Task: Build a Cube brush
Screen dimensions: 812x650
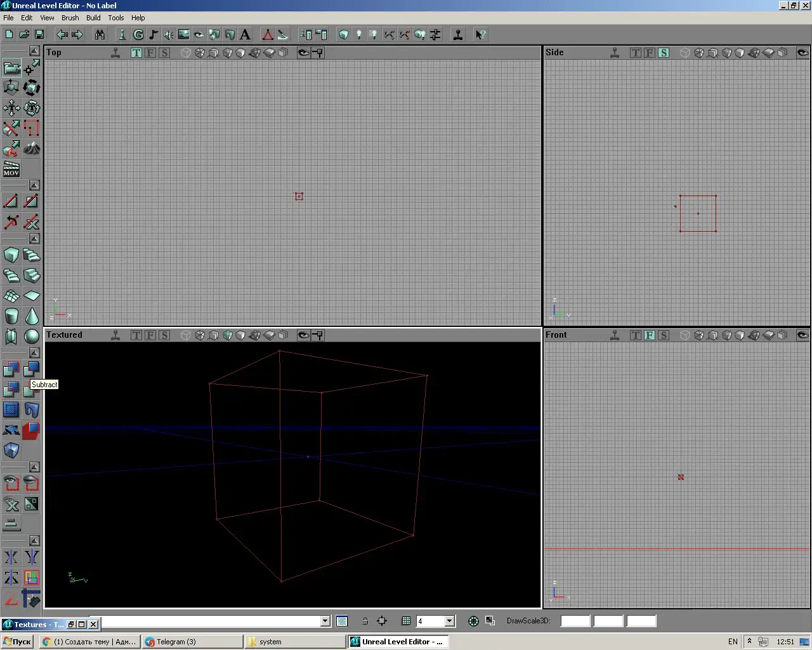Action: point(11,255)
